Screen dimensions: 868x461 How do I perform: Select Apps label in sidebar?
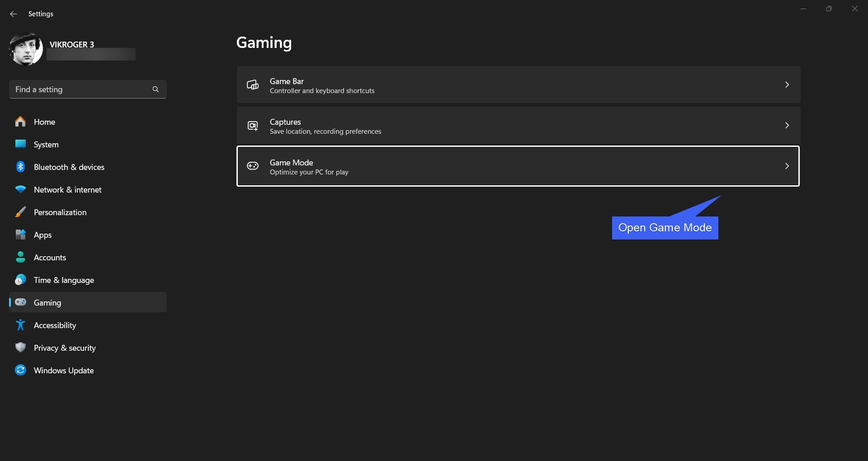click(43, 235)
